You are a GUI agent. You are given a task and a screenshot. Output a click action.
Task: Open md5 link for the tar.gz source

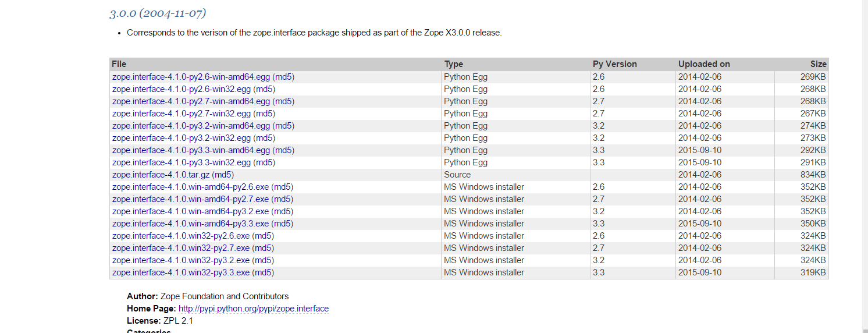coord(223,175)
